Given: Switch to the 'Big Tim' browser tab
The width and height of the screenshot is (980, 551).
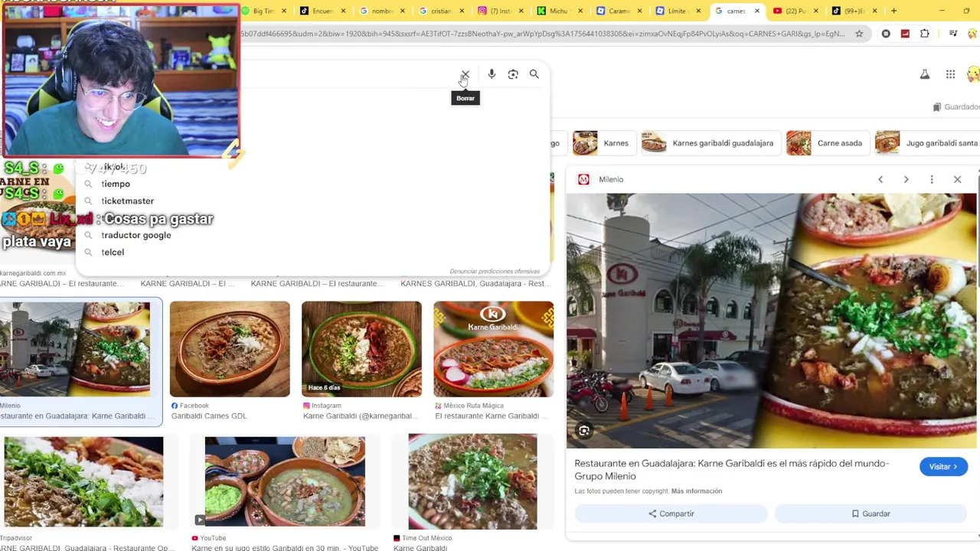Looking at the screenshot, I should [x=265, y=11].
